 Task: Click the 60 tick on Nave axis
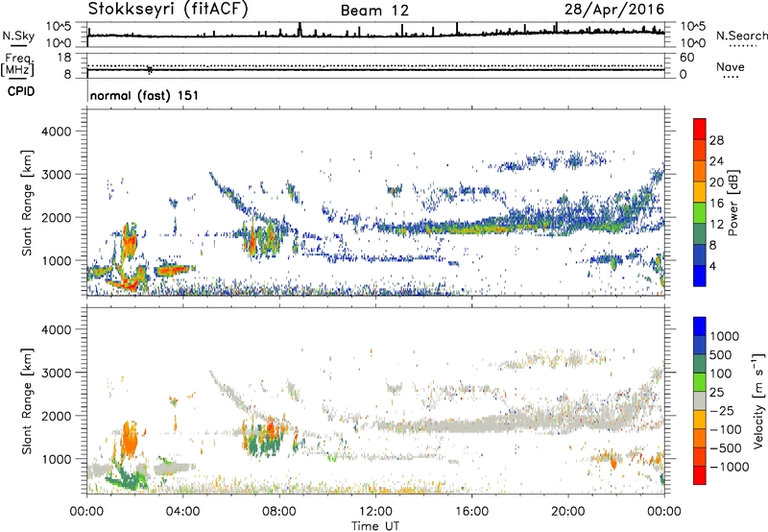click(687, 58)
